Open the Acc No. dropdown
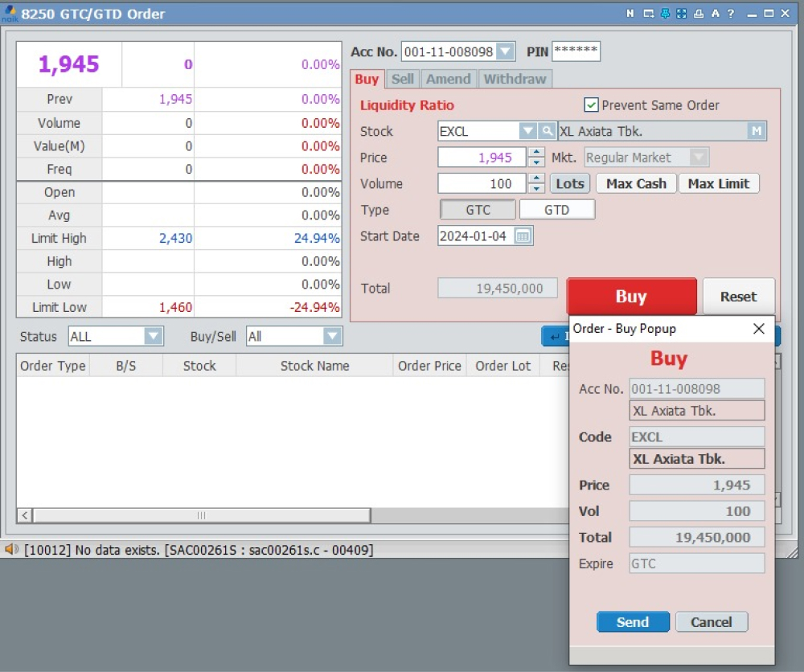Screen dimensions: 804x672 [x=505, y=52]
